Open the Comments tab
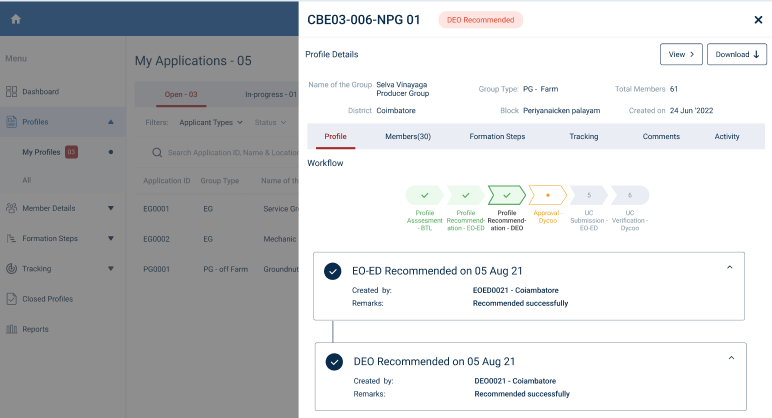 click(661, 136)
